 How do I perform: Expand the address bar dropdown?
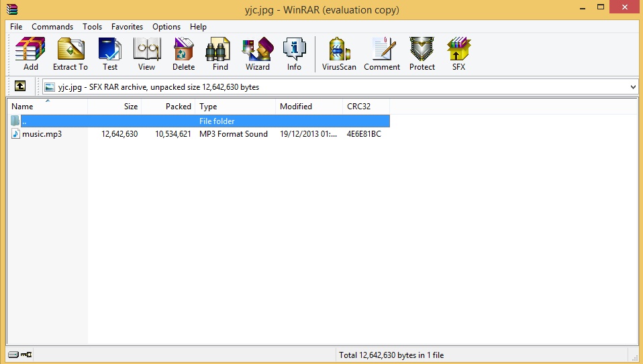[x=633, y=86]
